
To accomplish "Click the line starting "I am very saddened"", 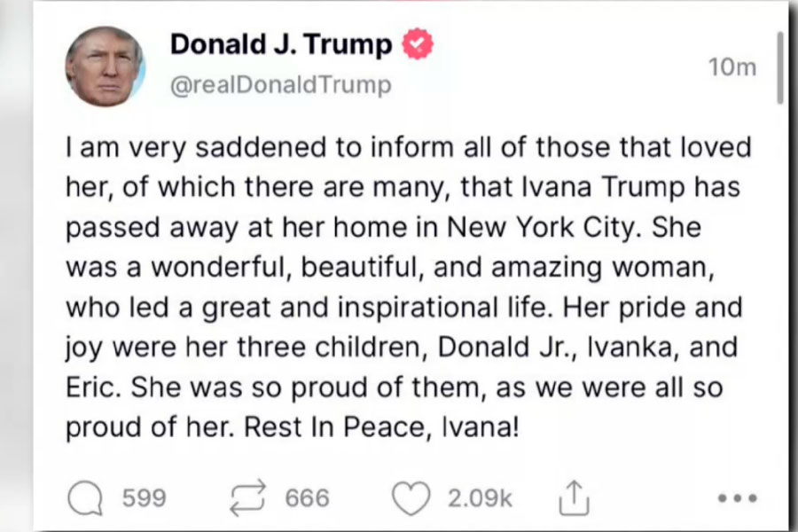I will point(407,146).
